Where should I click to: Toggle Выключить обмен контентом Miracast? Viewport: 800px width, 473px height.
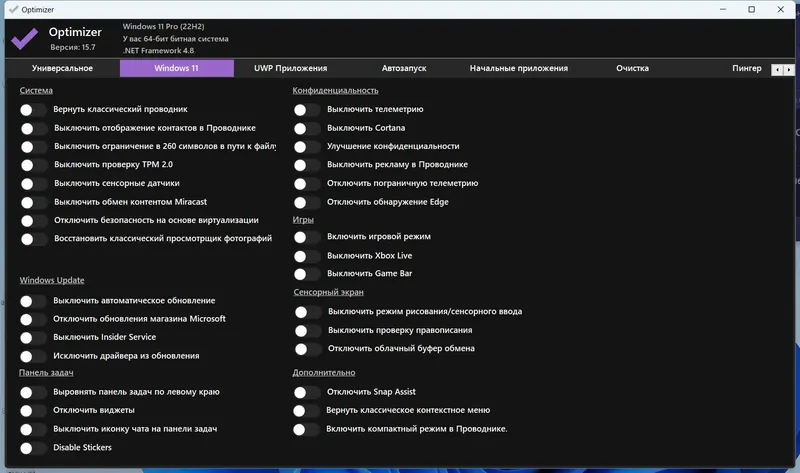tap(34, 203)
